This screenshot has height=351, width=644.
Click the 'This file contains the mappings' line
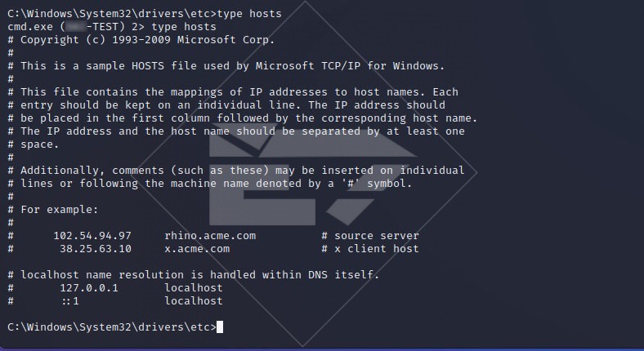click(x=232, y=92)
